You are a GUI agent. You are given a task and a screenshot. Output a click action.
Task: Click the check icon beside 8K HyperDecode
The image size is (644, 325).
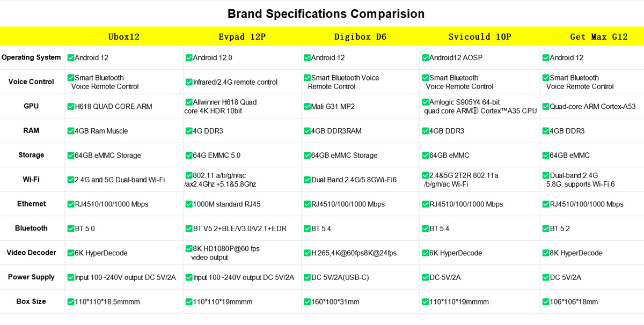[x=546, y=253]
